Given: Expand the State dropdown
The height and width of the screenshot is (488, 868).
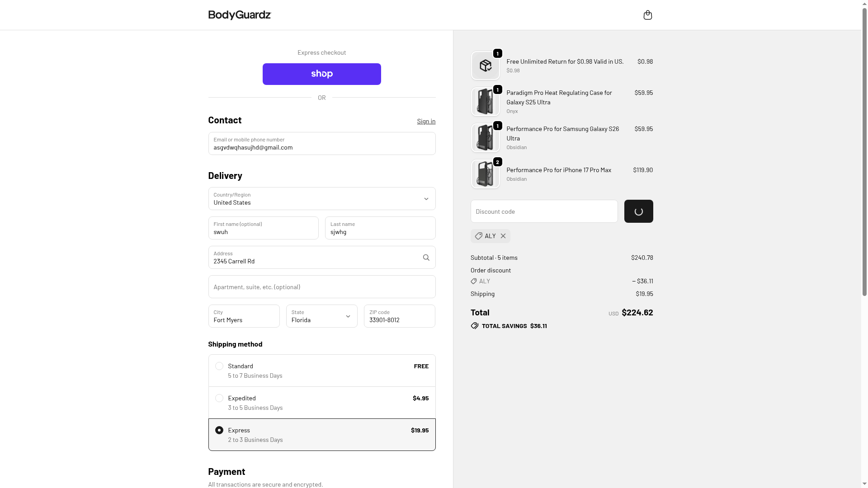Looking at the screenshot, I should tap(321, 316).
